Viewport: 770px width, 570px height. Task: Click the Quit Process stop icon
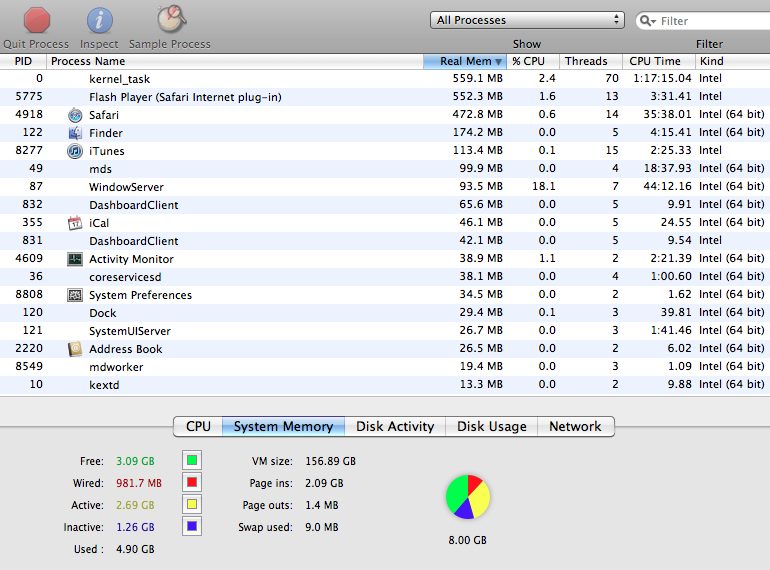coord(37,20)
